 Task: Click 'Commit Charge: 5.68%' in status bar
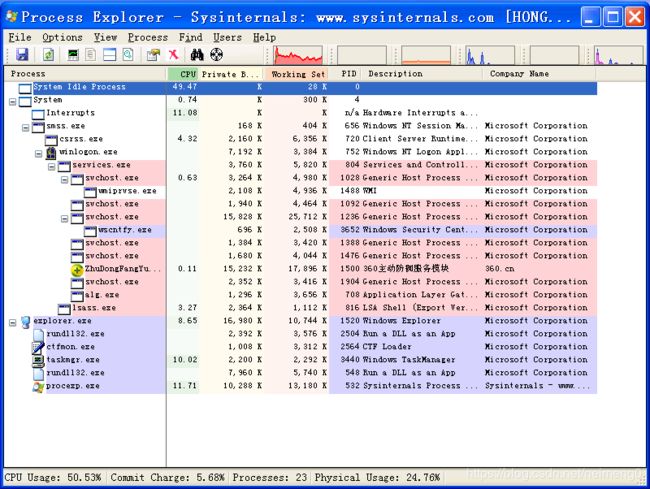[167, 478]
